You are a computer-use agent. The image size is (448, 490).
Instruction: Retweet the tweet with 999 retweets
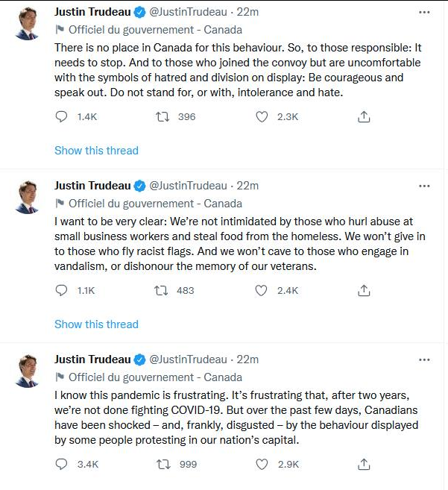coord(161,464)
